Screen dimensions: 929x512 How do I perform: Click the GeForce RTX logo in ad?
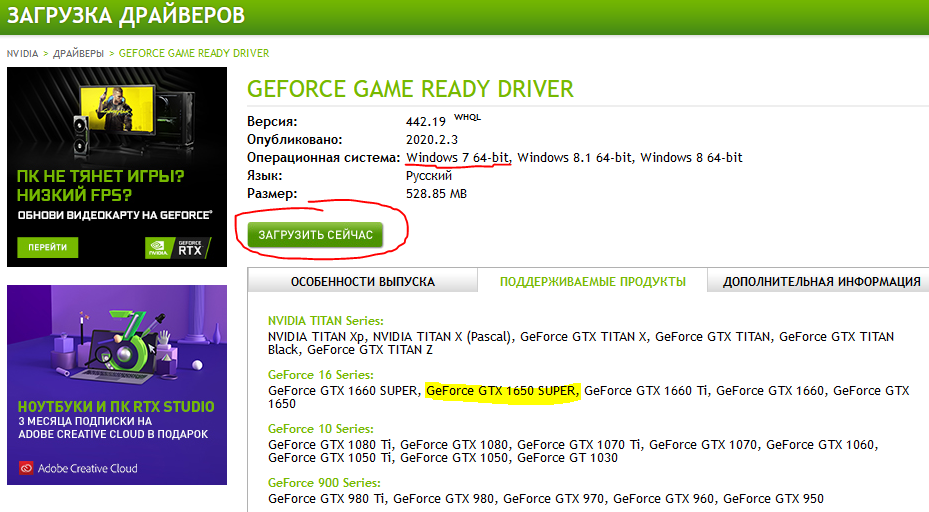[178, 247]
